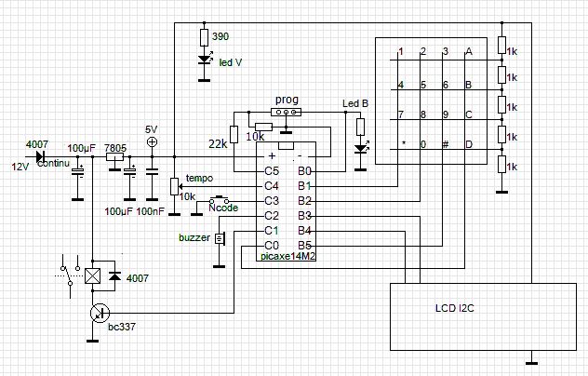Select the 5V label text
This screenshot has width=588, height=376.
click(x=151, y=129)
